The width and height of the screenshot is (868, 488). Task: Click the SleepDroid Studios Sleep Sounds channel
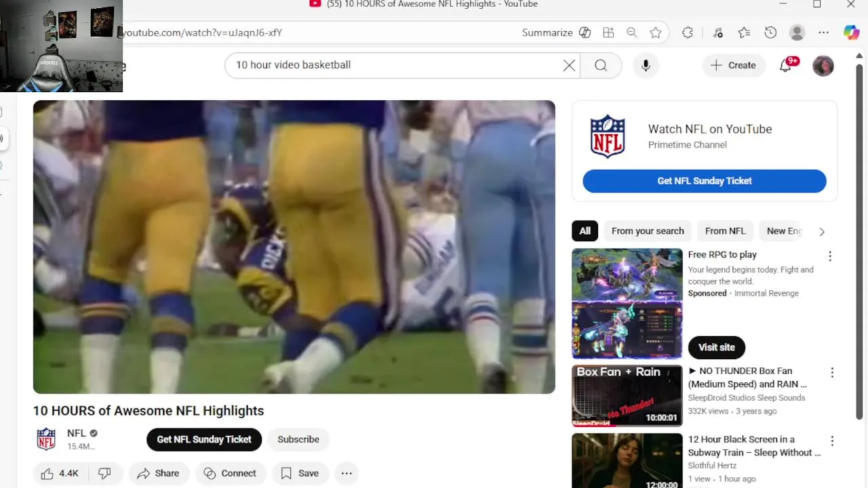[x=747, y=398]
